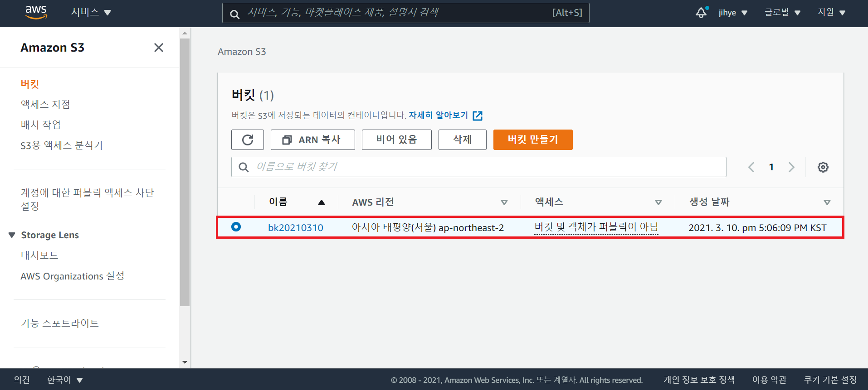The height and width of the screenshot is (390, 868).
Task: Open external link icon next to 자세히 알아보기
Action: pos(478,116)
